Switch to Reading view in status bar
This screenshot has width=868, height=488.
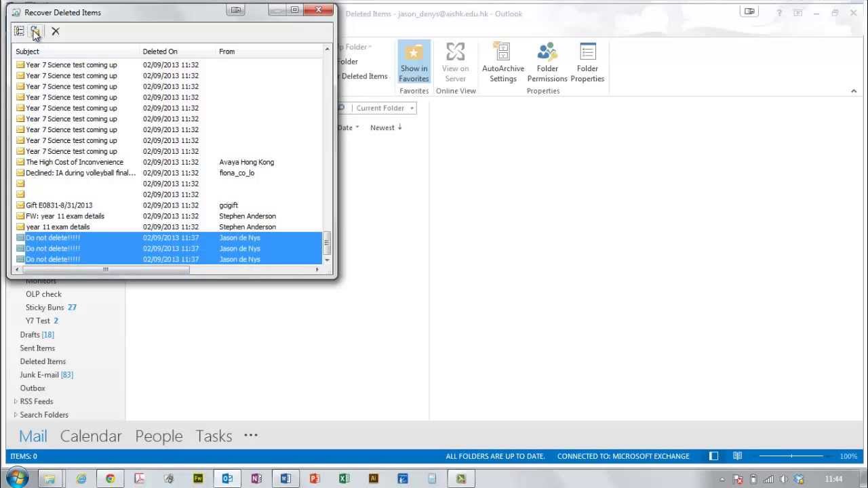[x=737, y=456]
